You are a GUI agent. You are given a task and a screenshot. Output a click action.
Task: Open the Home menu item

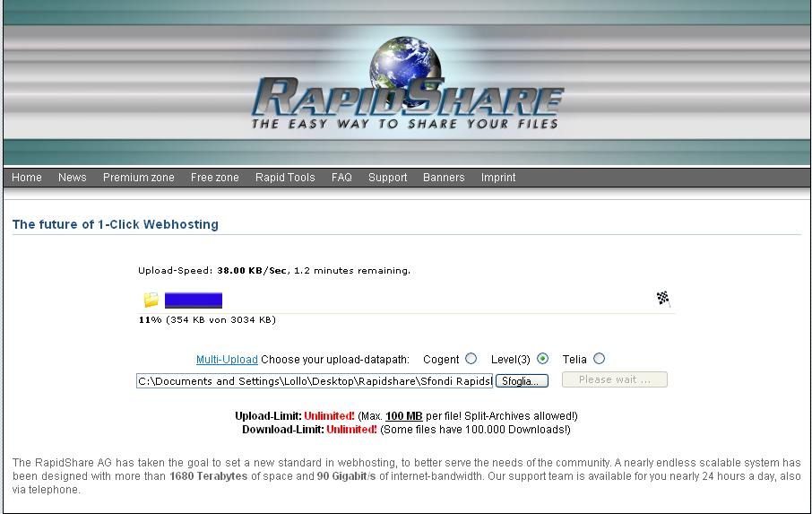coord(26,178)
